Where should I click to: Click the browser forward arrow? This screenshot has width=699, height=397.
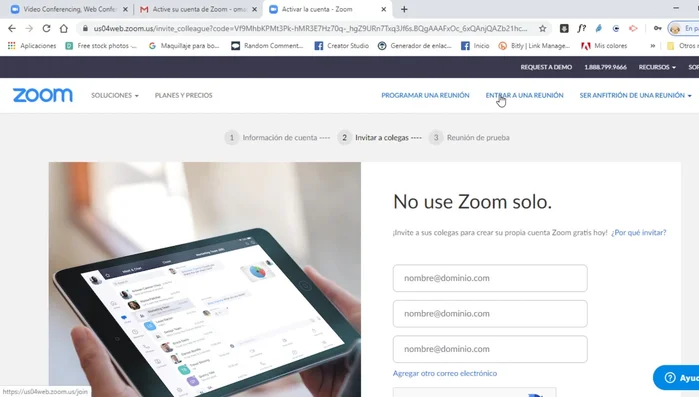click(29, 29)
